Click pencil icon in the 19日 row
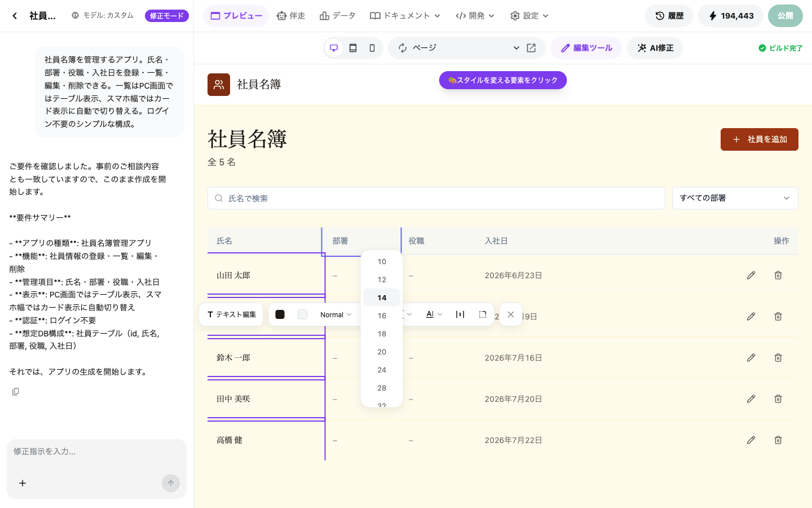 pos(751,317)
